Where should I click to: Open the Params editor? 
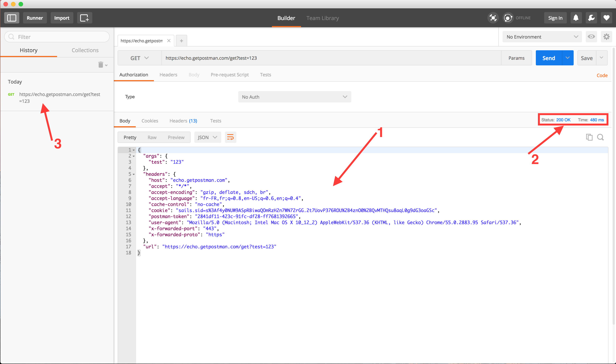click(516, 58)
